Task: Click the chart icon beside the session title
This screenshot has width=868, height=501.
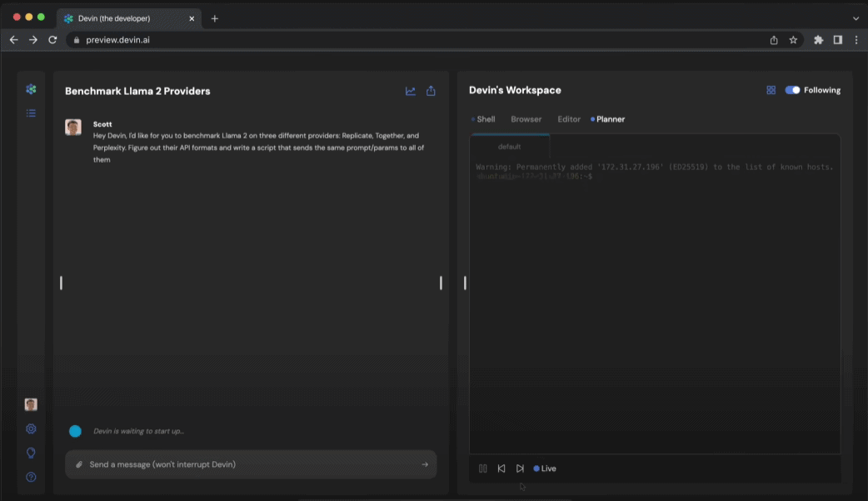Action: tap(410, 90)
